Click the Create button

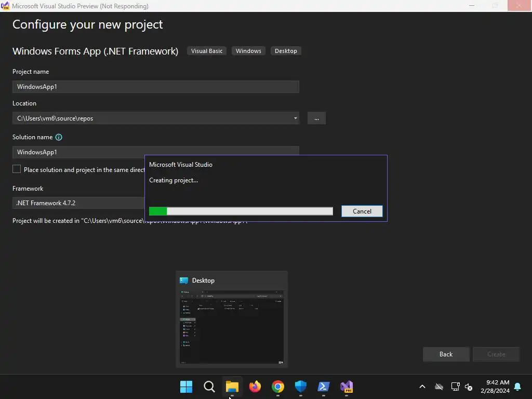click(496, 354)
